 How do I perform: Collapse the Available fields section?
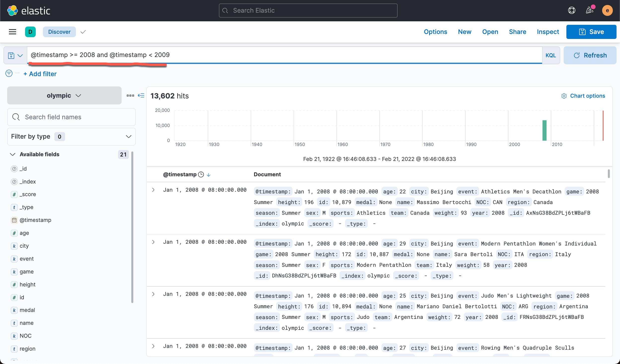coord(12,154)
